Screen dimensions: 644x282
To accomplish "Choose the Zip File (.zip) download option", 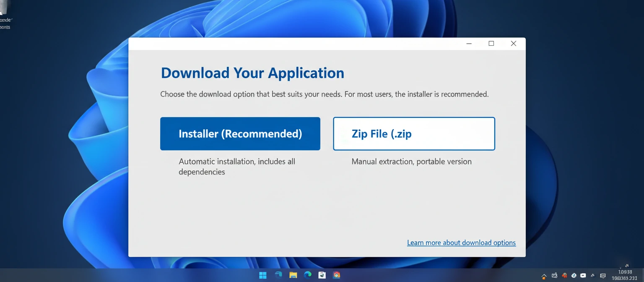I will (x=413, y=133).
